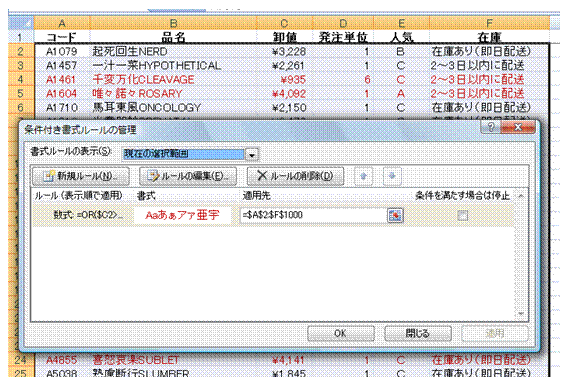Click the red price cell ¥4,141
This screenshot has width=567, height=383.
tap(285, 360)
